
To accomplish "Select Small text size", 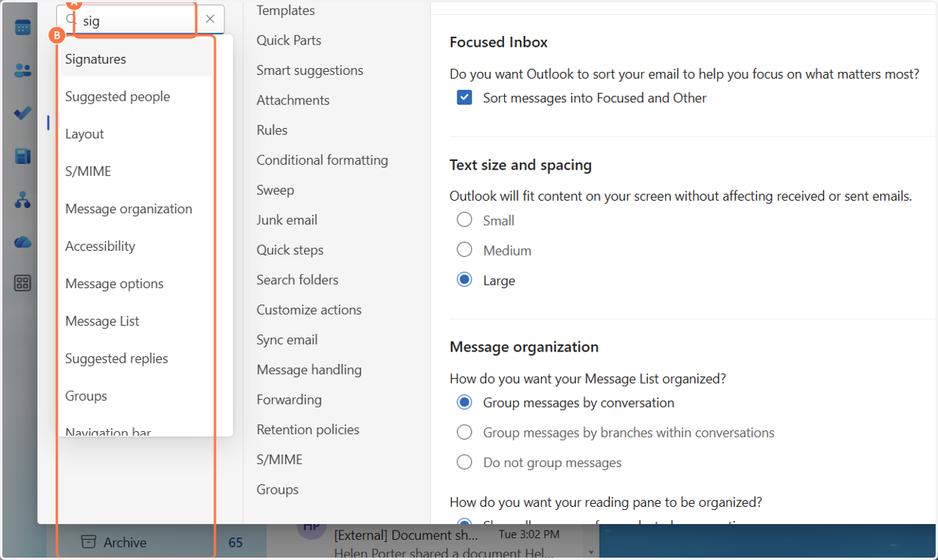I will 465,220.
